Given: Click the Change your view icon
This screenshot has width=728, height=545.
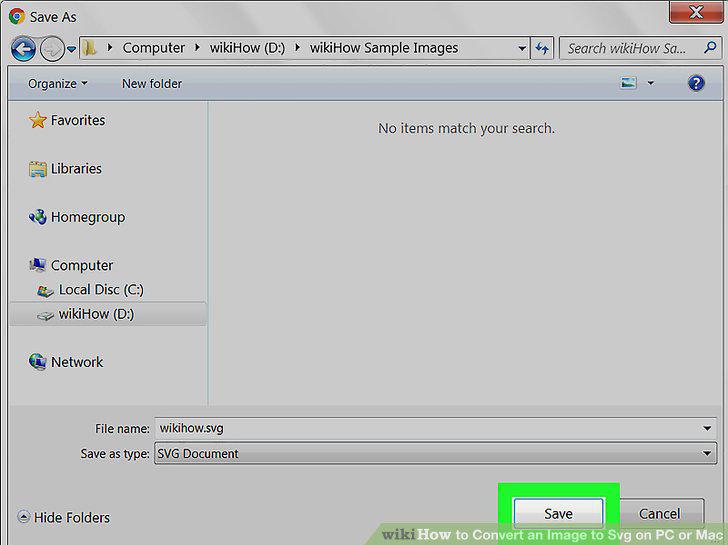Looking at the screenshot, I should click(x=629, y=83).
